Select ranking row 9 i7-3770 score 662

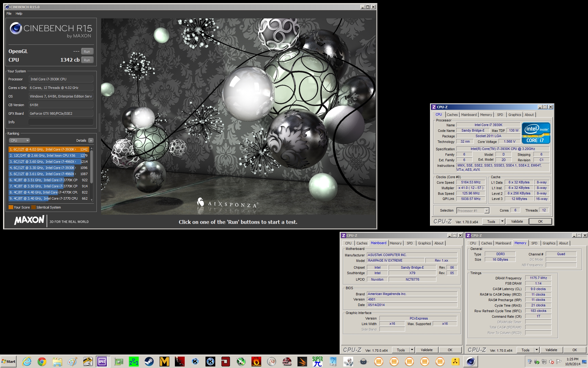pos(49,198)
